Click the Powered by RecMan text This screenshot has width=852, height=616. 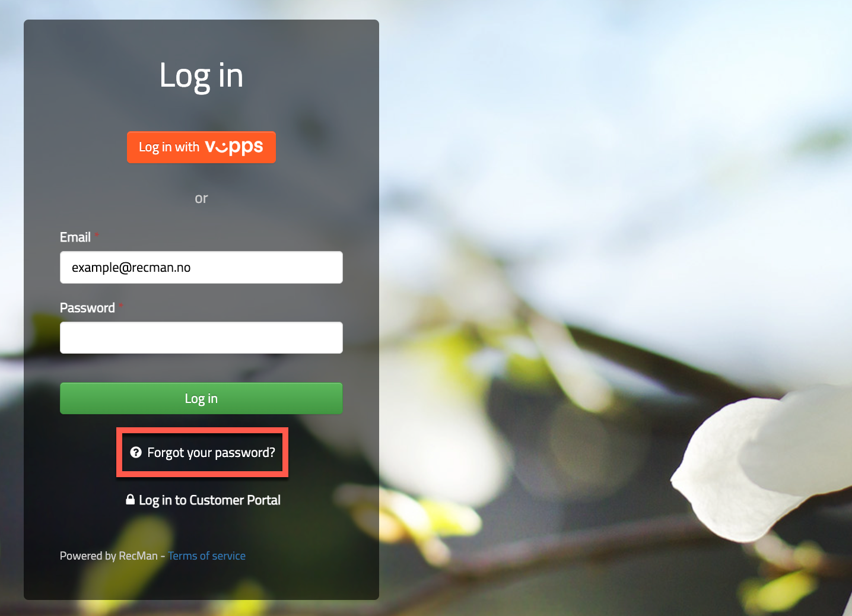(109, 556)
